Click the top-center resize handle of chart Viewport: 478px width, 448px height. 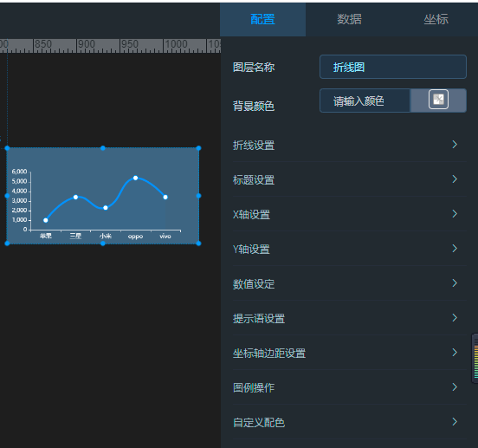(103, 148)
